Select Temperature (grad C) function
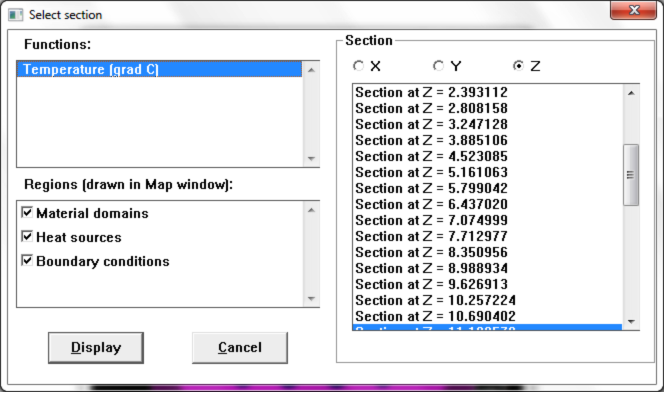The width and height of the screenshot is (664, 393). 159,69
